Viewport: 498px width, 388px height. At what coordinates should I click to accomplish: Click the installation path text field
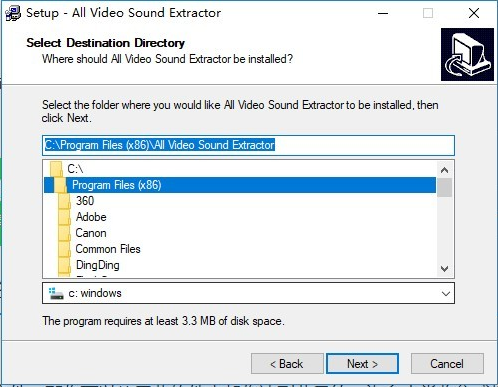point(248,145)
